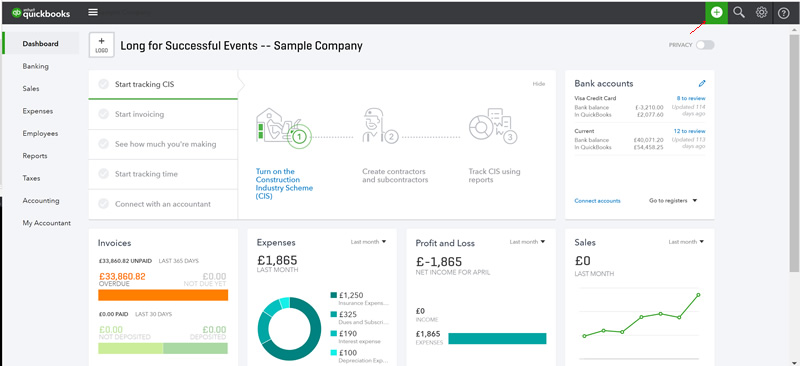Click the £100 Depreciation legend entry
Screen dimensions: 800x366
pyautogui.click(x=360, y=356)
